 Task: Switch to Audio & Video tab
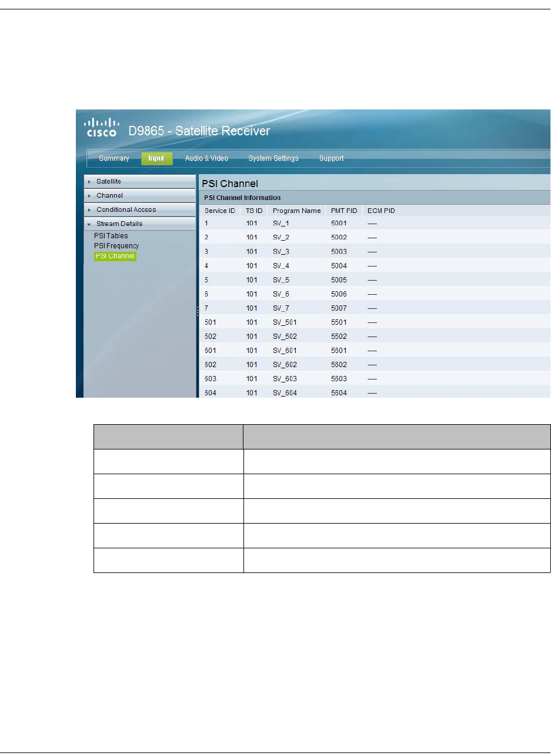tap(206, 158)
